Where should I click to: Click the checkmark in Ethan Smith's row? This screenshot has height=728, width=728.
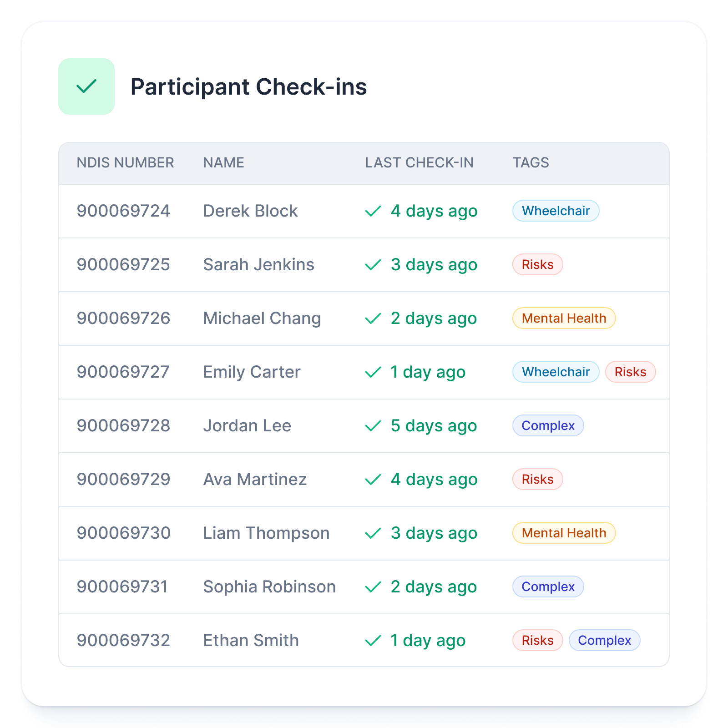point(373,641)
